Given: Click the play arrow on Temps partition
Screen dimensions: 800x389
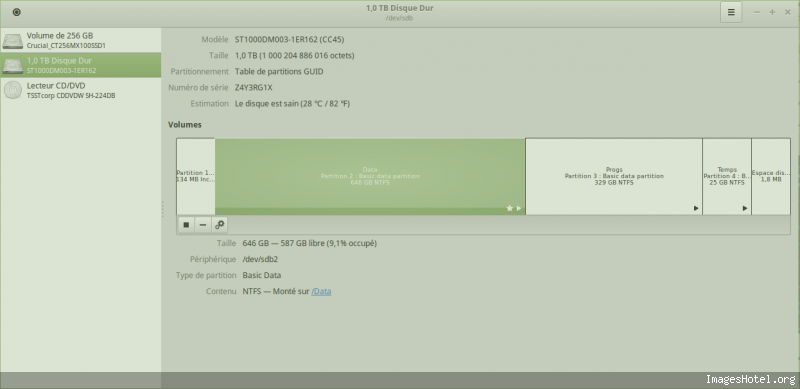Looking at the screenshot, I should coord(745,208).
